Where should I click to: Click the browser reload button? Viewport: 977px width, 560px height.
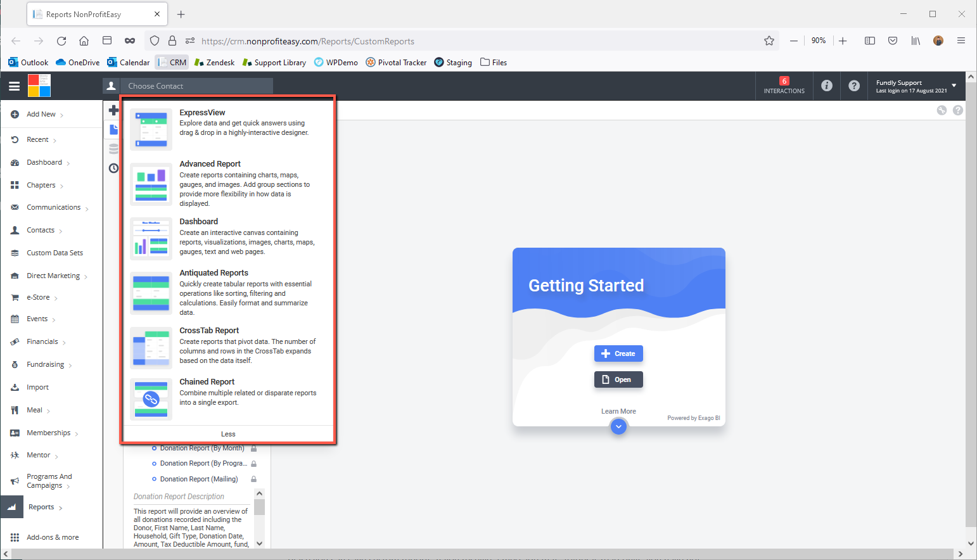pos(61,41)
